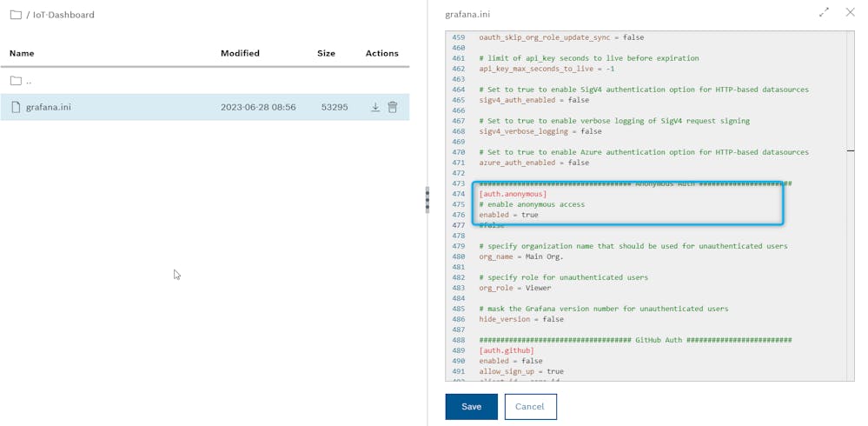The image size is (868, 426).
Task: Open the parent folder icon in row '..'
Action: [16, 81]
